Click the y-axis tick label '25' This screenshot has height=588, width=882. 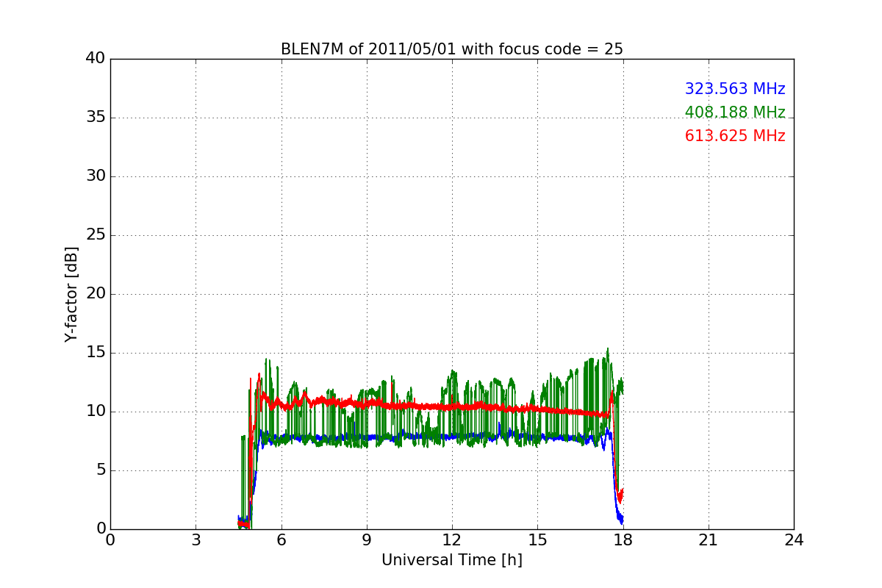[96, 235]
